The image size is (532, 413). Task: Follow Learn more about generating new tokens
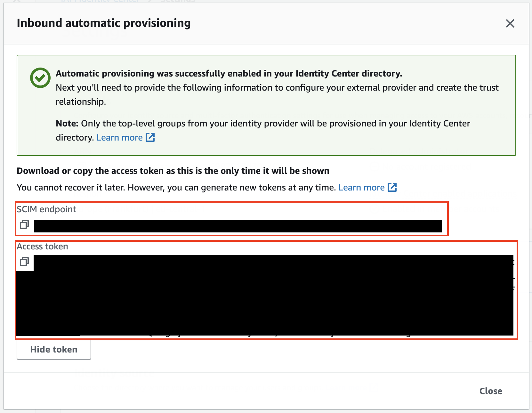[361, 188]
